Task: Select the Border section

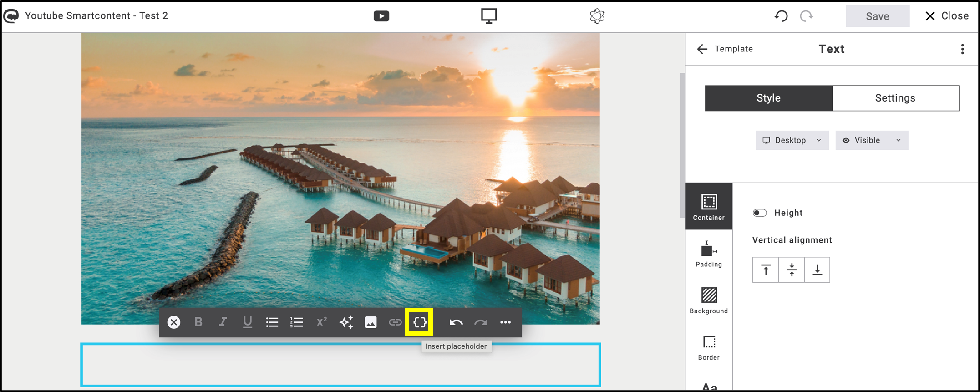Action: point(709,348)
